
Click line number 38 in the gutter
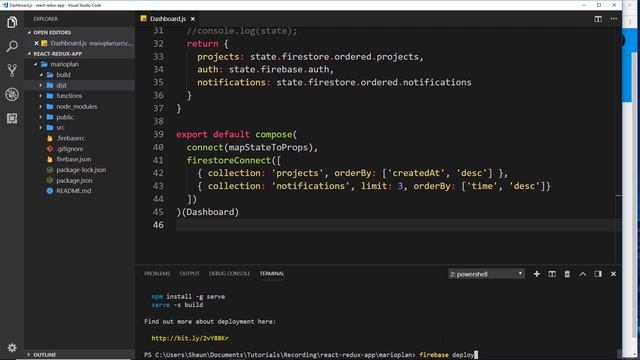click(158, 121)
